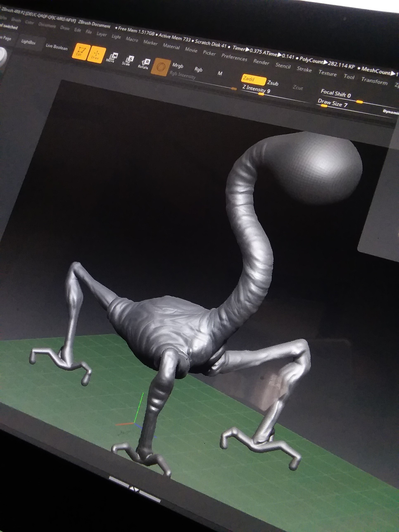Toggle Live Boolean mode
The height and width of the screenshot is (532, 399).
pos(57,47)
